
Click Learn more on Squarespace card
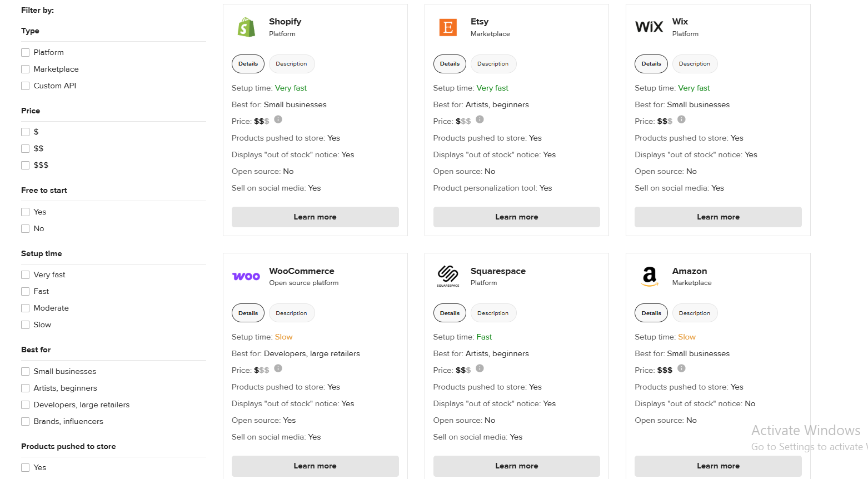(x=517, y=466)
